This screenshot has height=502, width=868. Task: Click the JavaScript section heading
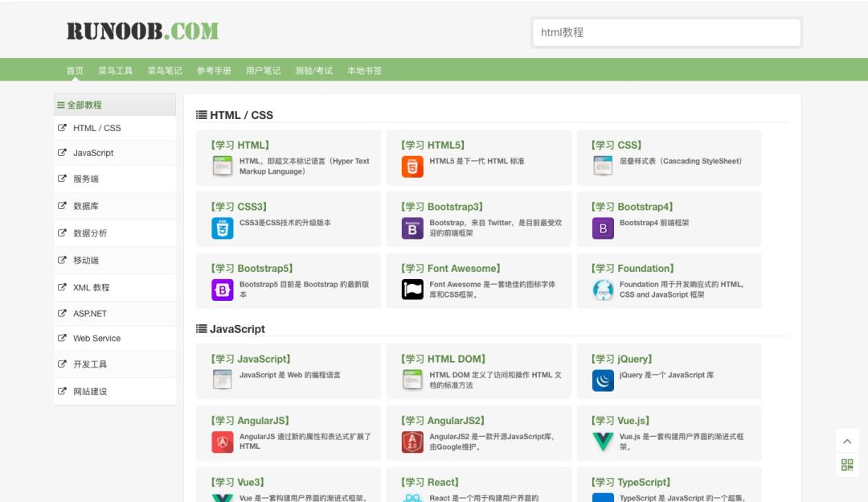pyautogui.click(x=231, y=329)
